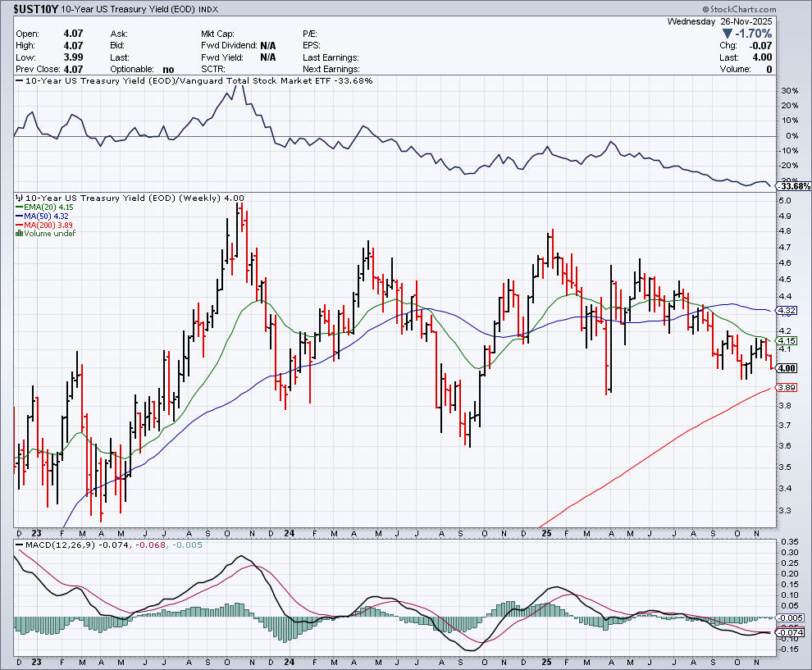Click the '24' year marker below the price chart
Image resolution: width=812 pixels, height=670 pixels.
[289, 531]
